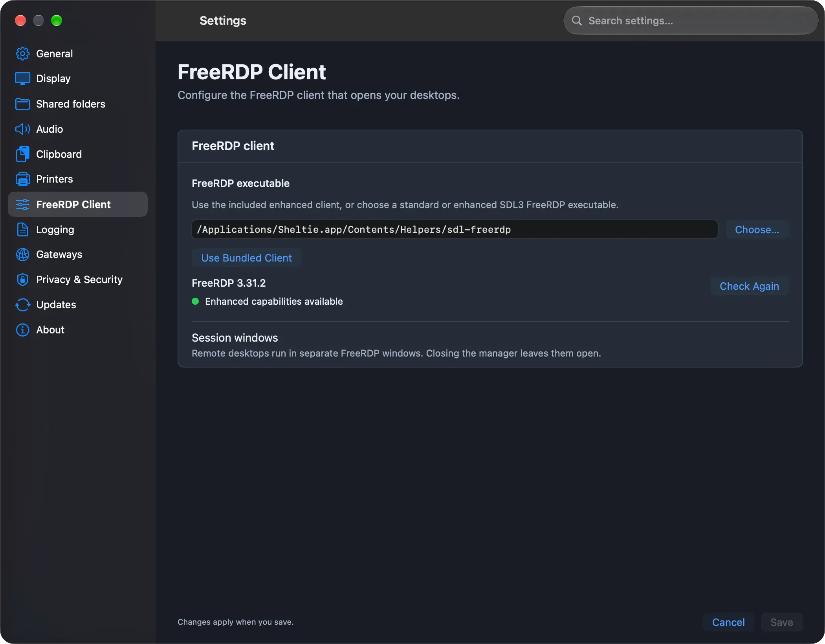Click the Gateways globe icon
The height and width of the screenshot is (644, 825).
point(22,254)
